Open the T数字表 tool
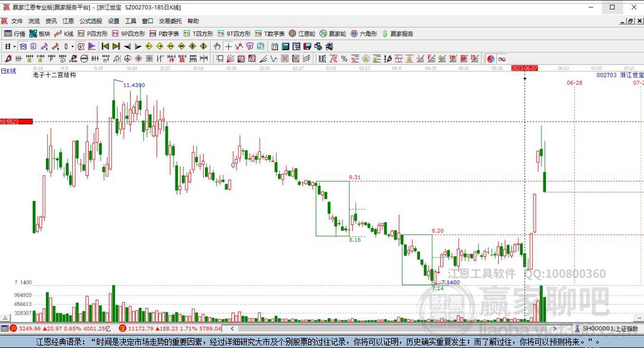The image size is (644, 348). click(270, 34)
